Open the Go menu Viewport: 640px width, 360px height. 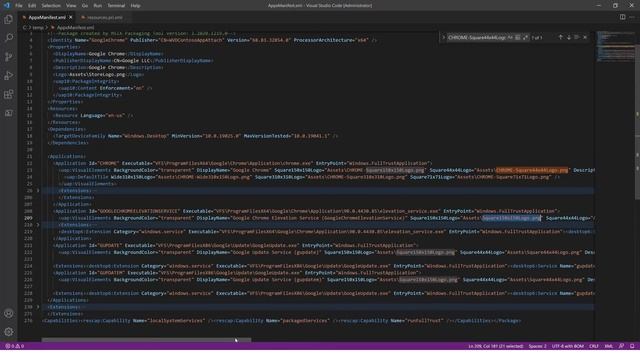click(85, 6)
